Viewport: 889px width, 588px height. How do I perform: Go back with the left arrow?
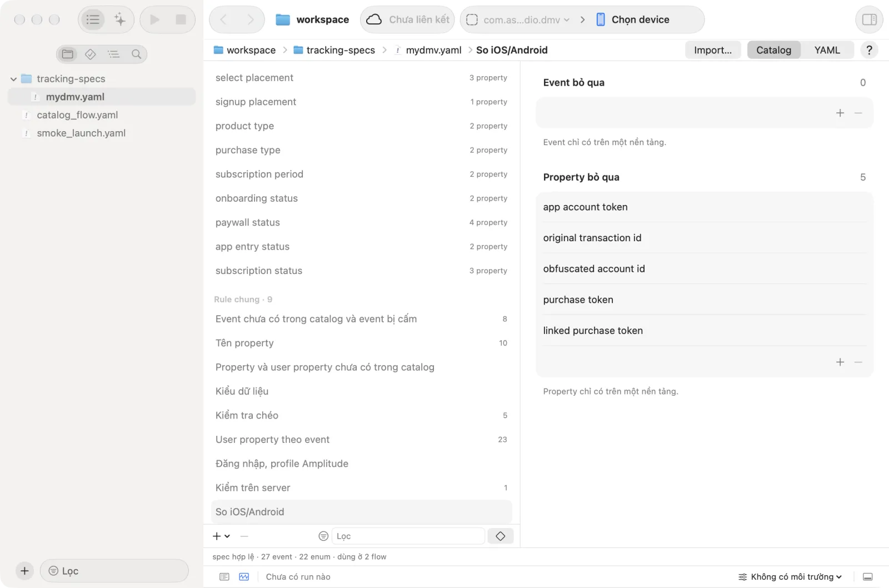coord(223,20)
